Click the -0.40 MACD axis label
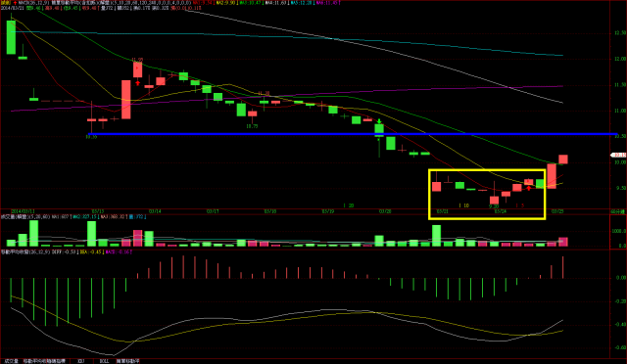This screenshot has width=627, height=364. click(x=620, y=325)
